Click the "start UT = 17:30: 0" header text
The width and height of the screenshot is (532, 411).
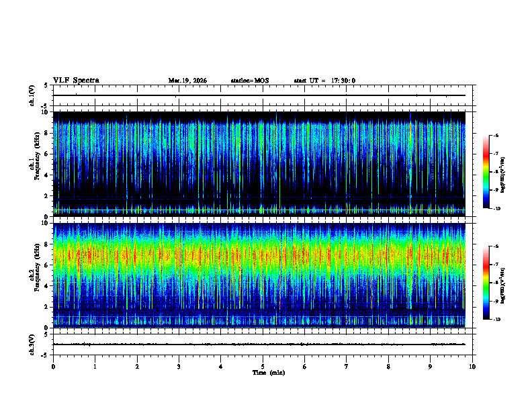[324, 81]
